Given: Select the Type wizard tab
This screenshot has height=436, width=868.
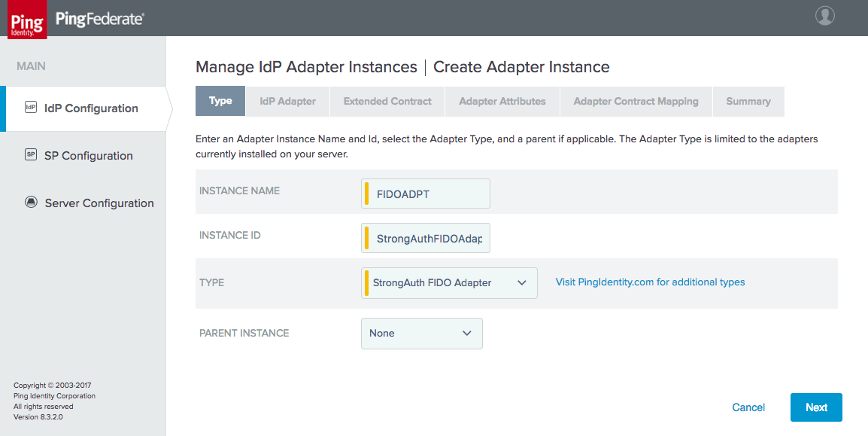Looking at the screenshot, I should click(220, 101).
